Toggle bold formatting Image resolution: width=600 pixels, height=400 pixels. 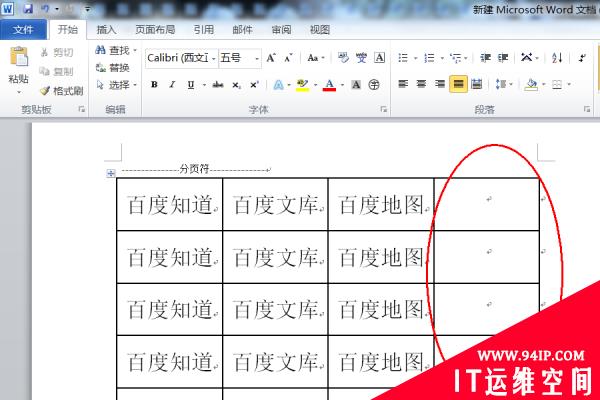pyautogui.click(x=154, y=85)
